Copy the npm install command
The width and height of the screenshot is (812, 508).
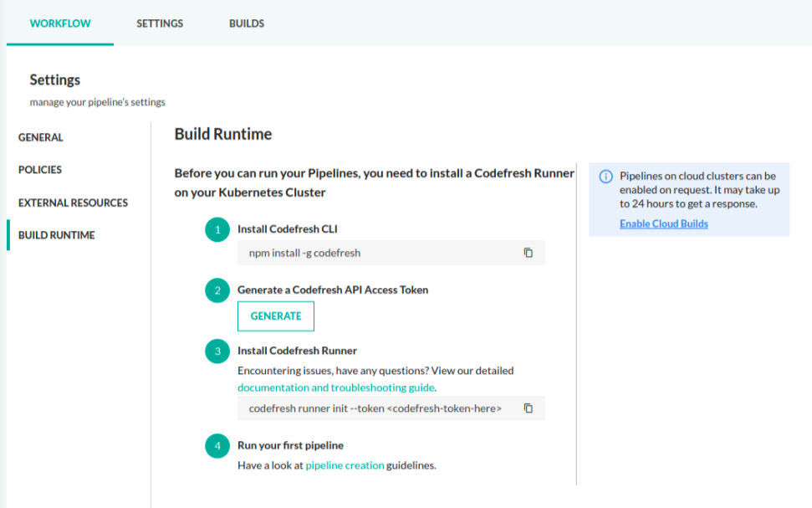click(x=529, y=253)
